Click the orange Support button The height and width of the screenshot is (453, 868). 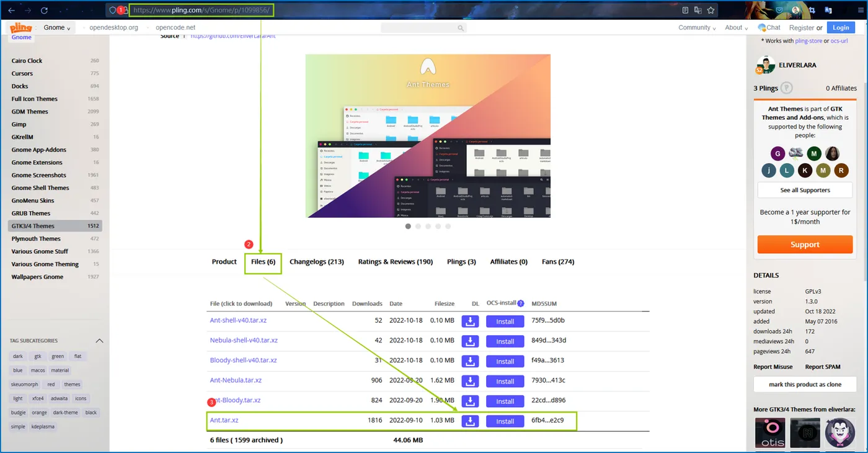(805, 244)
